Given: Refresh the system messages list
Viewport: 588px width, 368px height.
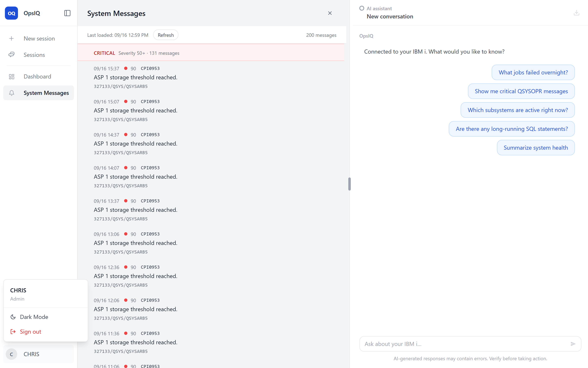Looking at the screenshot, I should pyautogui.click(x=166, y=35).
